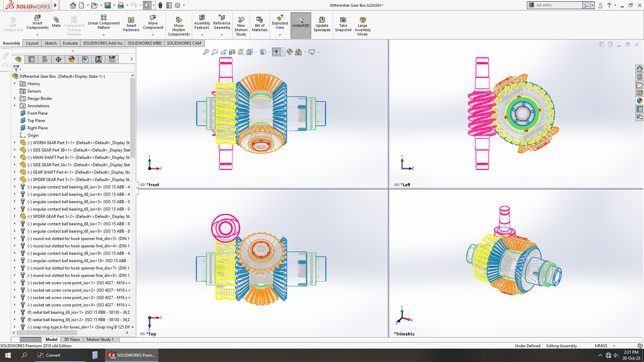The image size is (644, 362).
Task: Click the taskbar Search button
Action: (x=24, y=355)
